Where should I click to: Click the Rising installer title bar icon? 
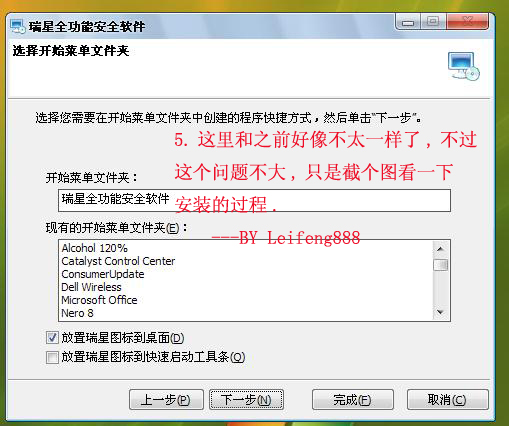(18, 27)
